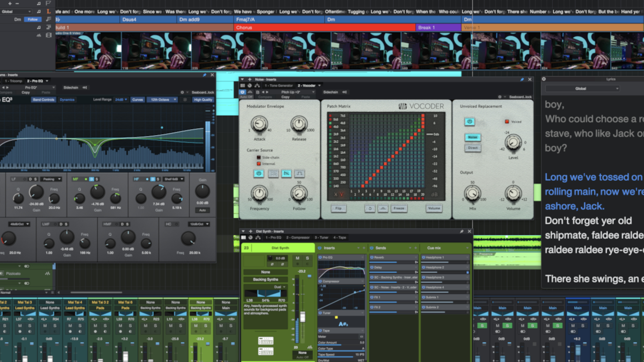Click lower keyboard instrument icon in Dist Synth
644x362 pixels.
click(265, 351)
